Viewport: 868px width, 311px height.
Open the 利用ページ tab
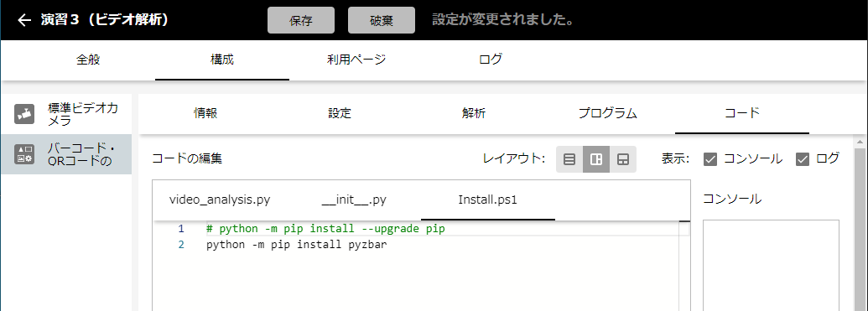click(356, 60)
